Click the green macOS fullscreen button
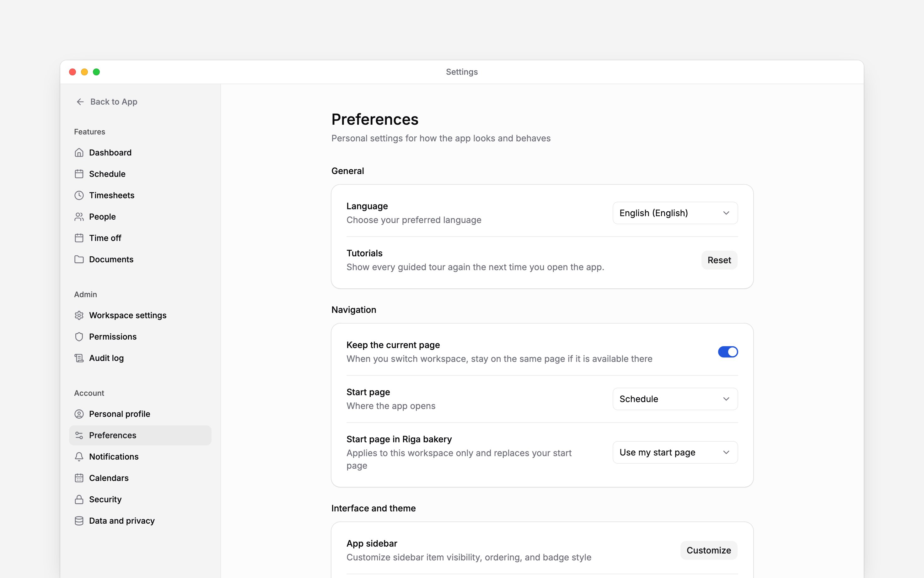Image resolution: width=924 pixels, height=578 pixels. click(x=96, y=72)
